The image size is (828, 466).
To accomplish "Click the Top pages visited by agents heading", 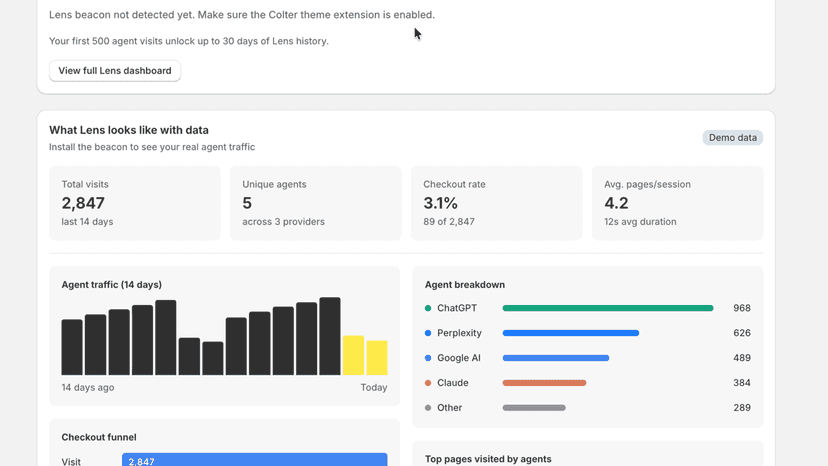I will [x=488, y=459].
